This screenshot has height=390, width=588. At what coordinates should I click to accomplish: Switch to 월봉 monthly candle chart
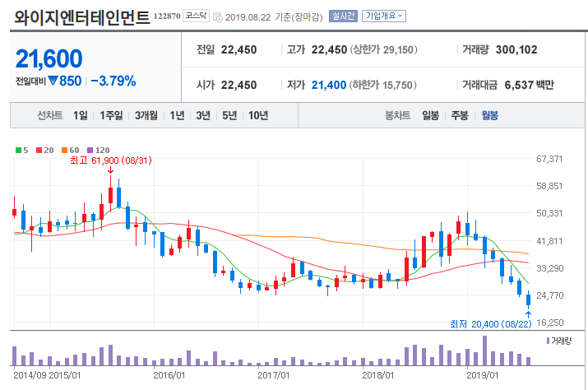[490, 116]
